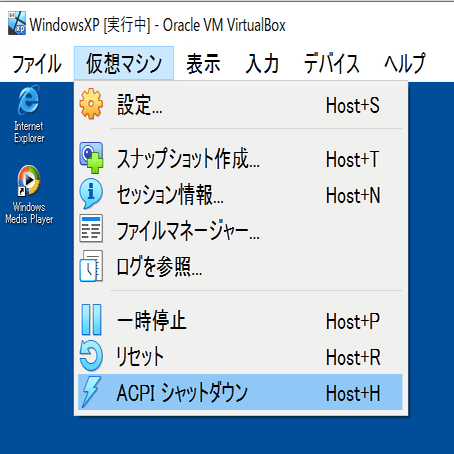Click the Internet Explorer icon label

[x=29, y=132]
